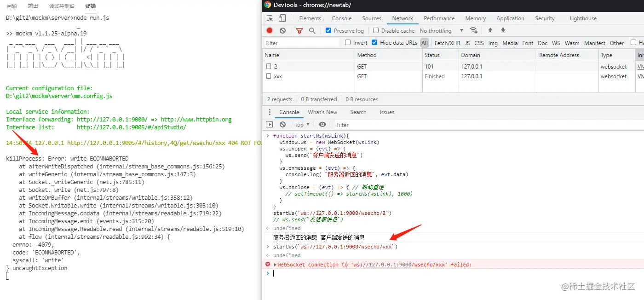Open the top context dropdown in console
The width and height of the screenshot is (644, 300).
(x=302, y=125)
